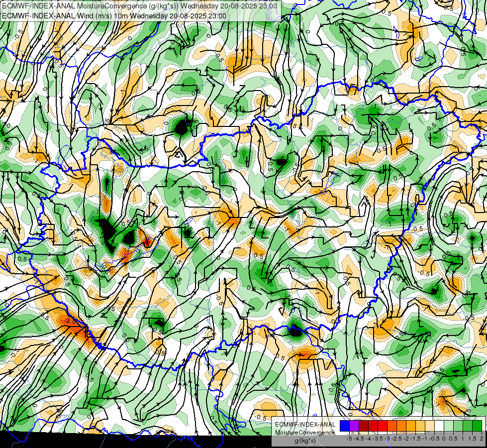Click the 0 legend tick label
487x448 pixels.
click(x=444, y=439)
